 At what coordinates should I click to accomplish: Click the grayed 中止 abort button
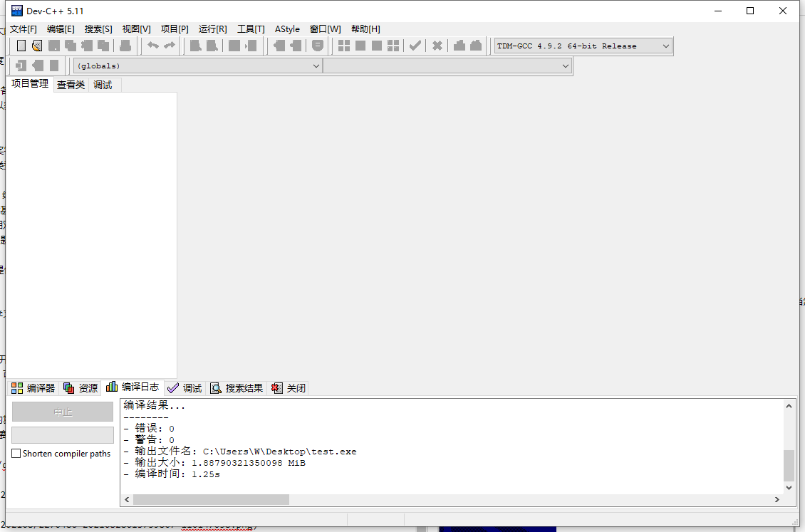63,412
